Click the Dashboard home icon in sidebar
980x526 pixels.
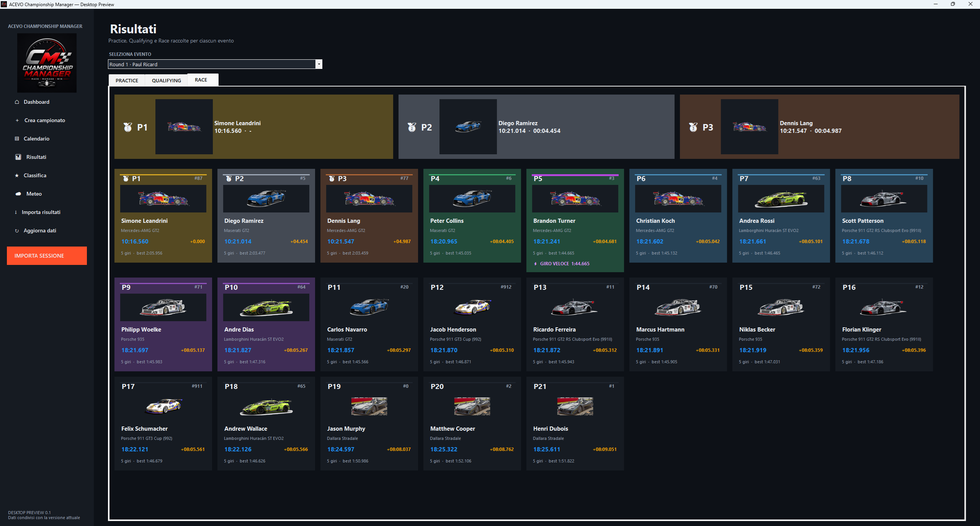(x=17, y=102)
